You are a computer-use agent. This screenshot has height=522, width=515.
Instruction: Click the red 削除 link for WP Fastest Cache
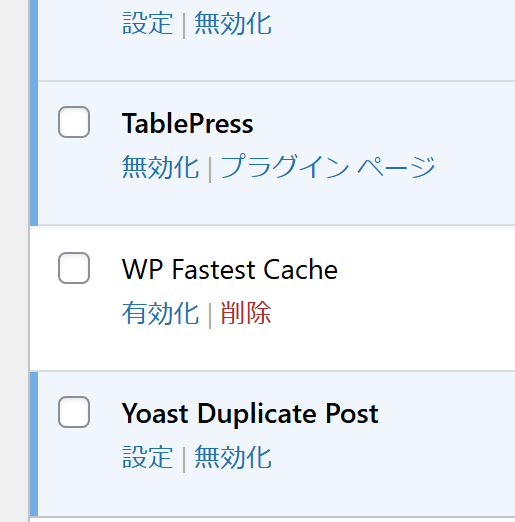(246, 313)
